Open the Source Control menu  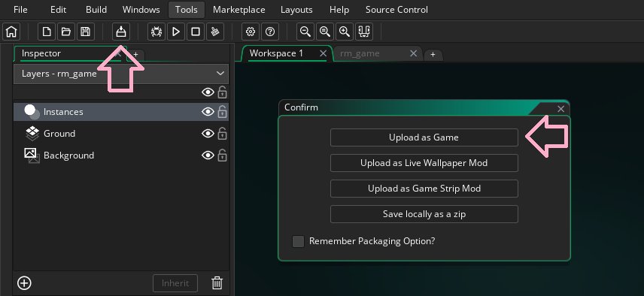(396, 10)
